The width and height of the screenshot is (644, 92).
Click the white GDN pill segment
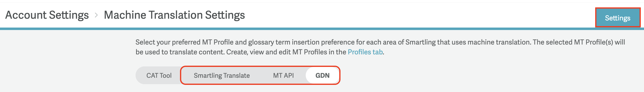(322, 75)
